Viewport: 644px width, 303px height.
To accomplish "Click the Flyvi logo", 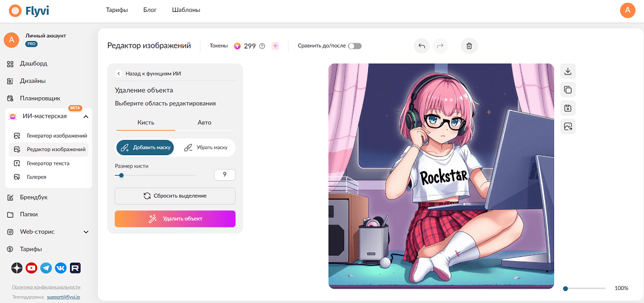I will pyautogui.click(x=29, y=11).
